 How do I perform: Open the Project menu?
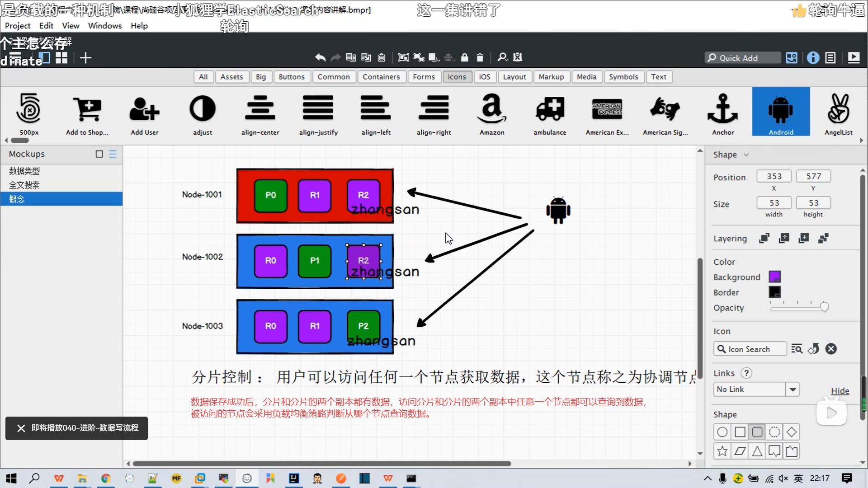(18, 26)
